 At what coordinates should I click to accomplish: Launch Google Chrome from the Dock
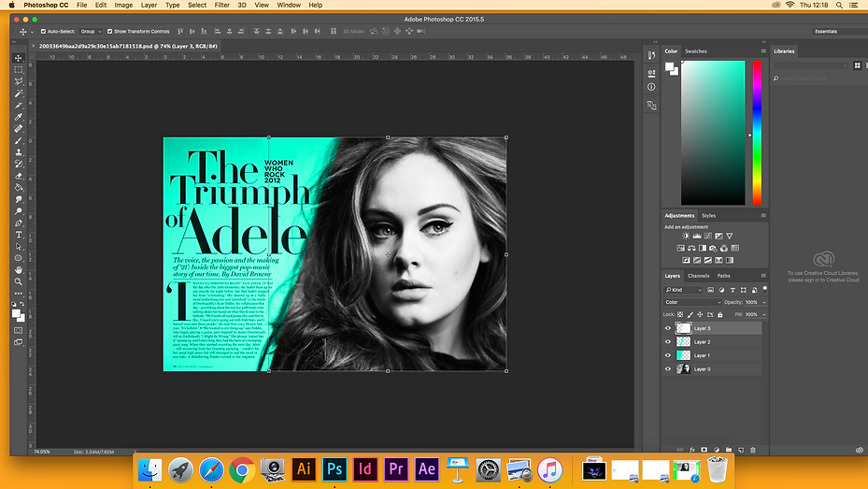click(x=242, y=470)
